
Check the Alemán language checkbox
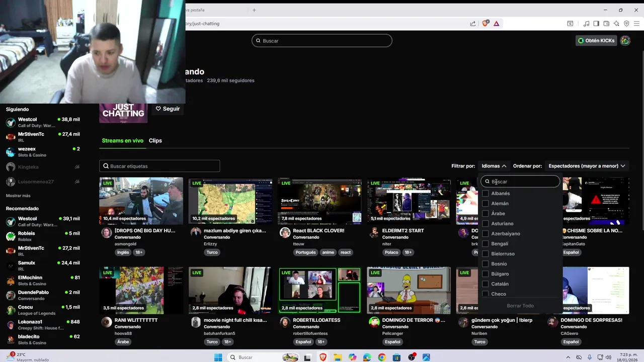[x=486, y=204]
